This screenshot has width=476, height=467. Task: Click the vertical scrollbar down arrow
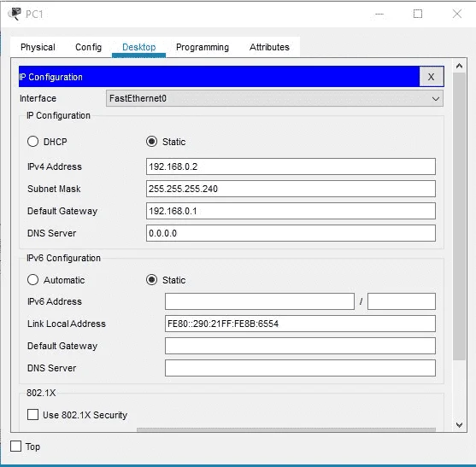coord(459,425)
